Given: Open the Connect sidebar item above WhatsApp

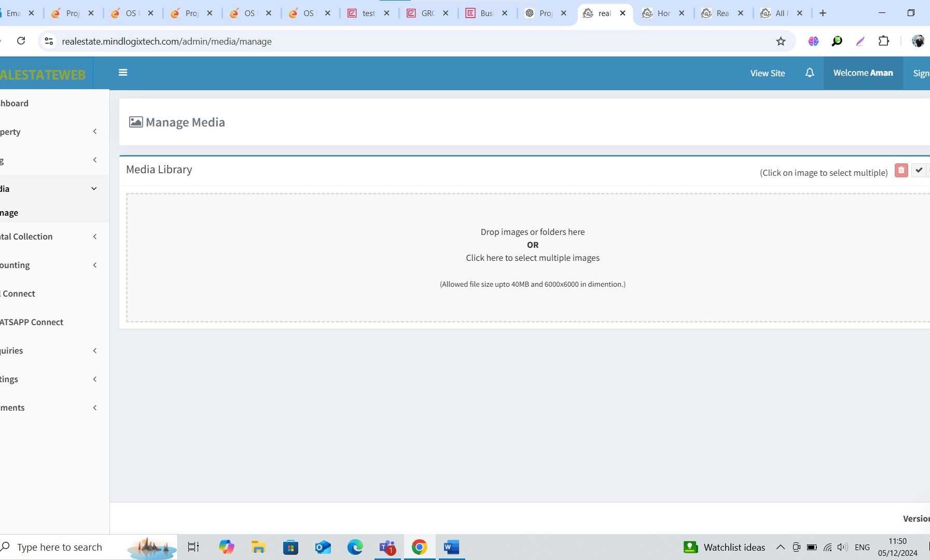Looking at the screenshot, I should (54, 293).
